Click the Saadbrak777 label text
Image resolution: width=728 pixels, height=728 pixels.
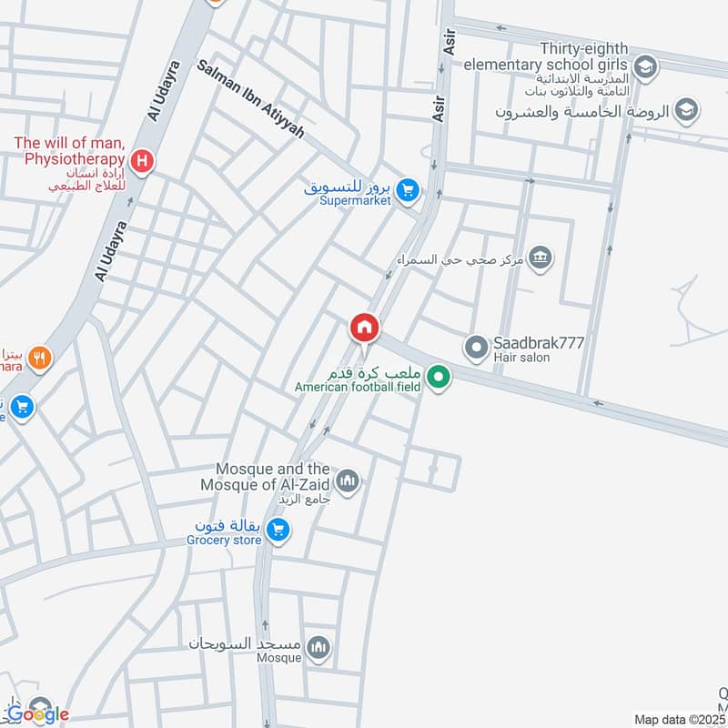(539, 343)
